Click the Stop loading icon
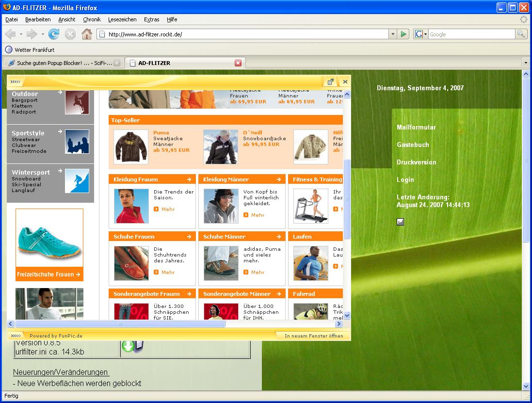532x403 pixels. coord(70,34)
